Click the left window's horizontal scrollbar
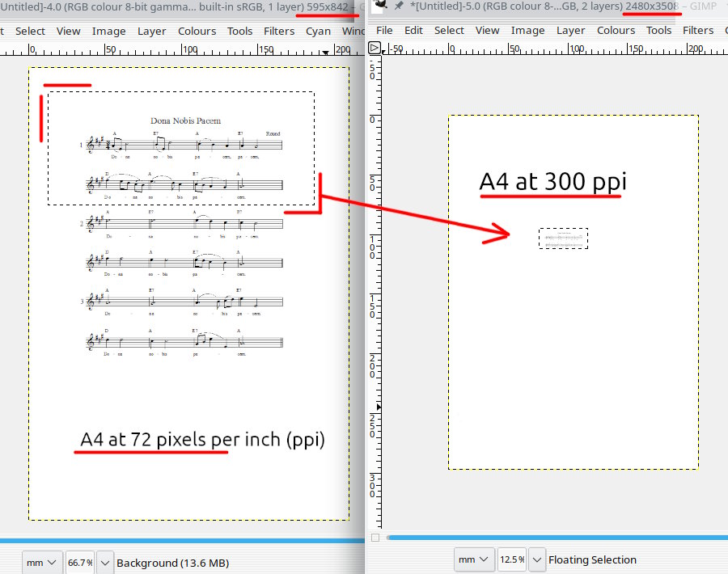The width and height of the screenshot is (728, 574). pos(182,541)
